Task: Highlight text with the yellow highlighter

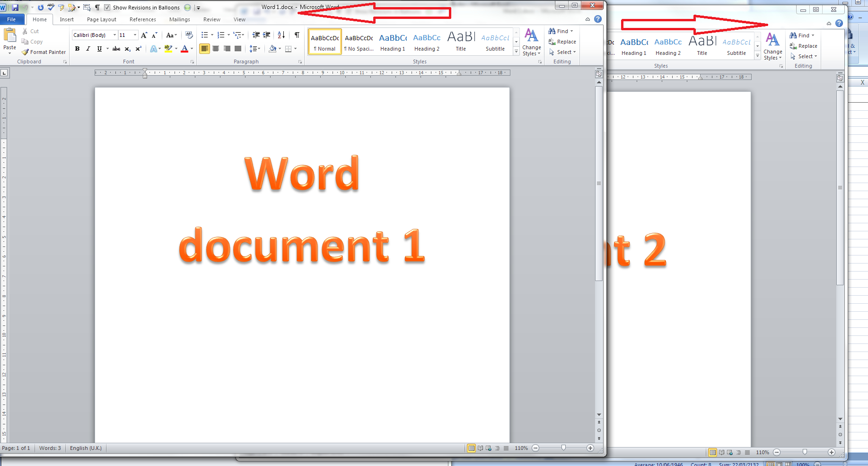Action: pyautogui.click(x=168, y=49)
